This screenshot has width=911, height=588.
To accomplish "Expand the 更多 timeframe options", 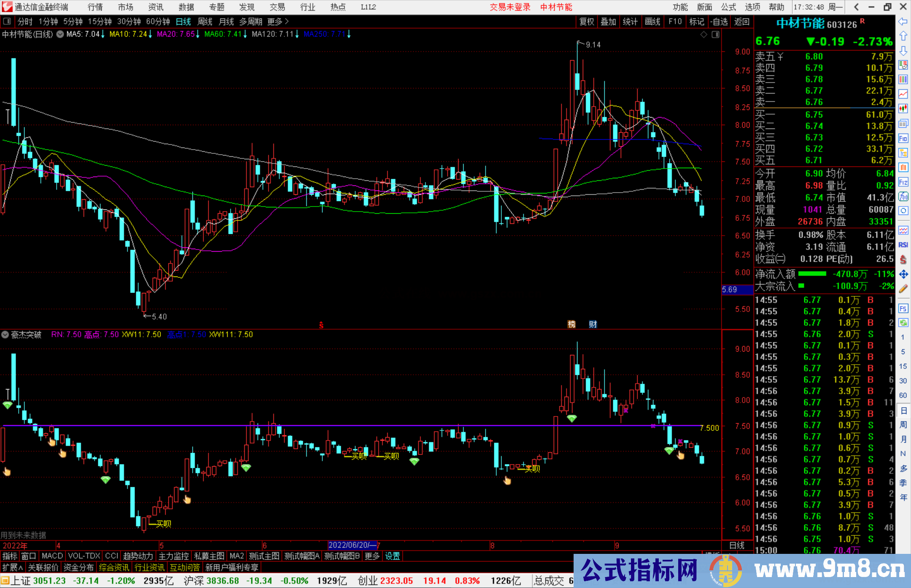I will (x=278, y=21).
